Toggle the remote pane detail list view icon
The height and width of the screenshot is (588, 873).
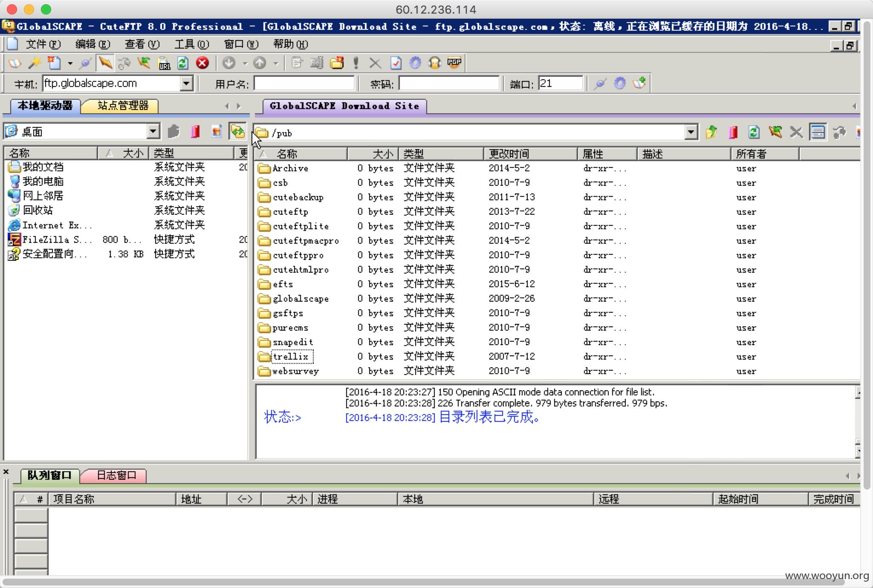click(x=818, y=132)
